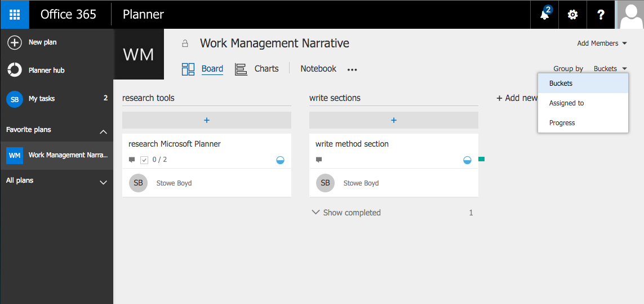Select Assigned to in Group by menu

click(x=583, y=103)
